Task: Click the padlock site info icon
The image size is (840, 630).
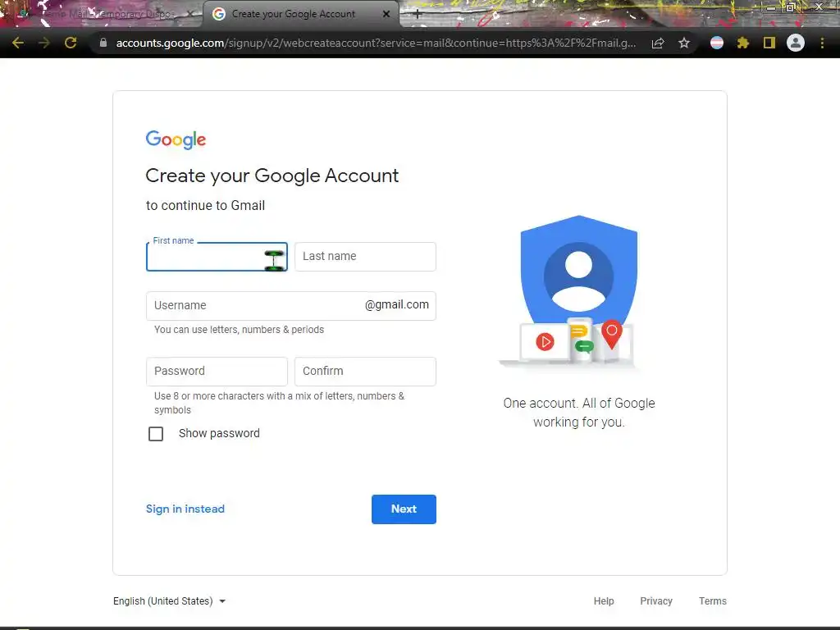Action: coord(103,43)
